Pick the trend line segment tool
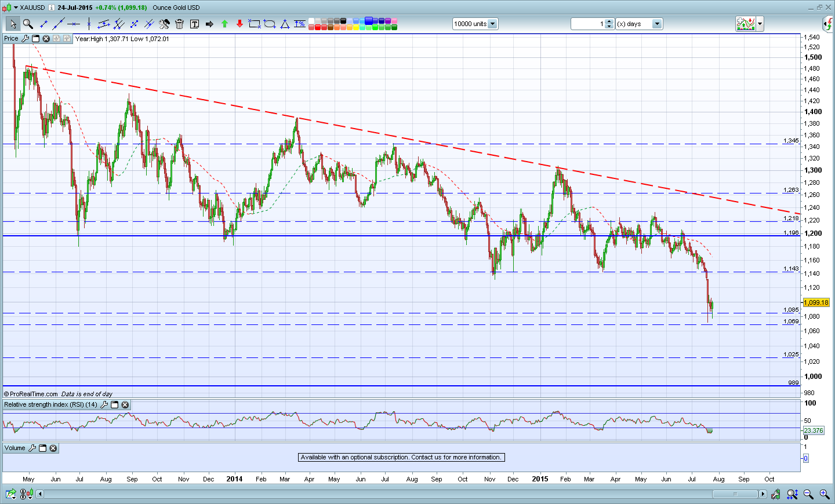 click(43, 24)
